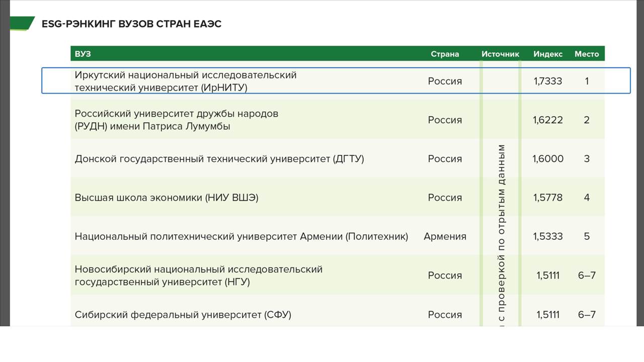
Task: Click 'Россия' in НИУ ВШЭ row
Action: click(x=445, y=198)
